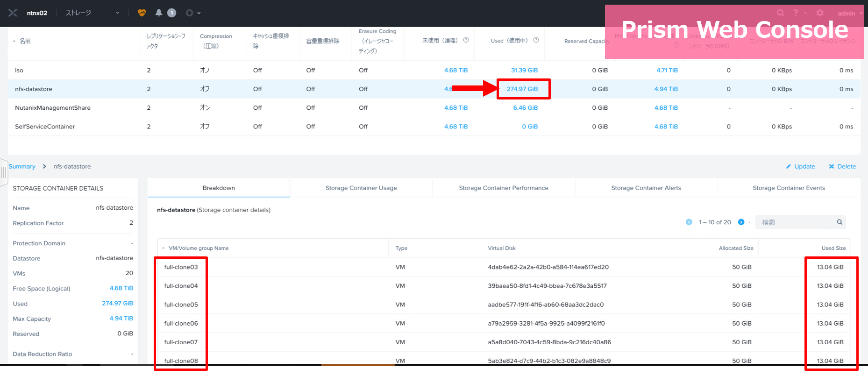Click 6.46 GiB used for NutanixManagementShare
868x376 pixels.
526,108
